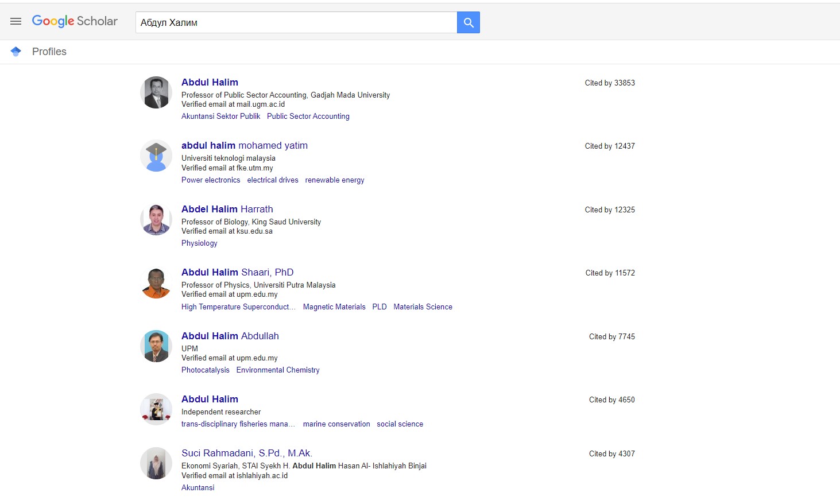Select renewable energy interest tag
The height and width of the screenshot is (504, 840).
(335, 180)
